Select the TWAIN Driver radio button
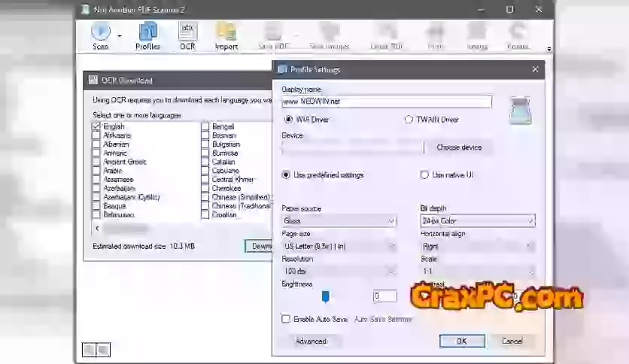 [x=409, y=120]
